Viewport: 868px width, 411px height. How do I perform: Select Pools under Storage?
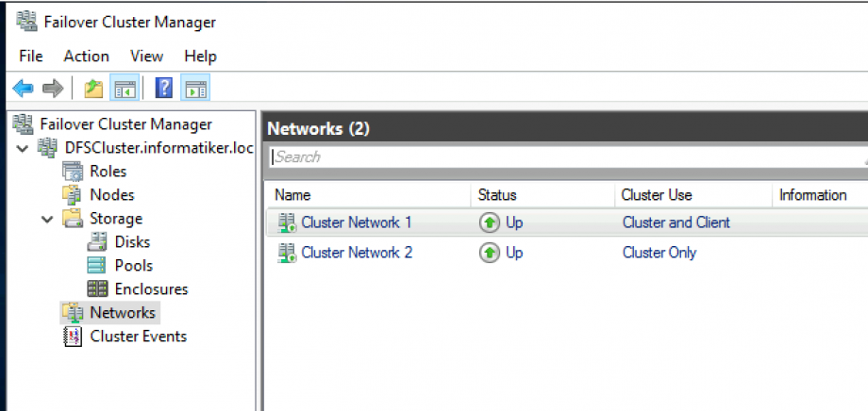point(133,266)
